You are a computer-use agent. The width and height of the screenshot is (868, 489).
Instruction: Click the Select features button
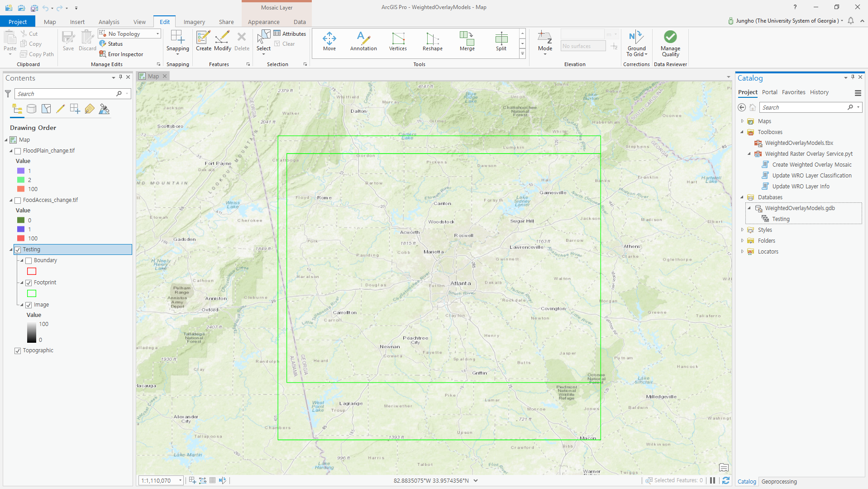click(263, 43)
